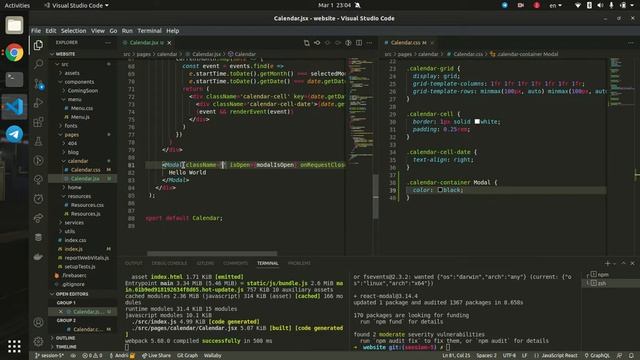Viewport: 640px width, 360px height.
Task: Click the session-5 git branch indicator
Action: pyautogui.click(x=49, y=356)
